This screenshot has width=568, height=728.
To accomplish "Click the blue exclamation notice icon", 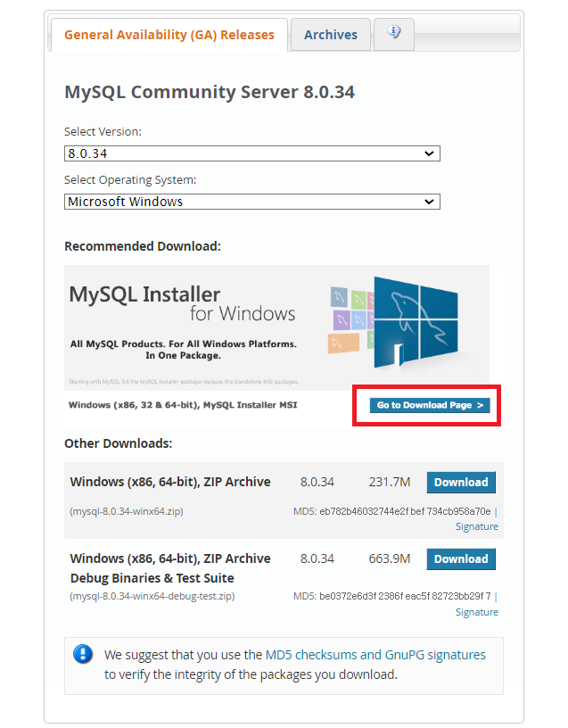I will click(x=83, y=654).
